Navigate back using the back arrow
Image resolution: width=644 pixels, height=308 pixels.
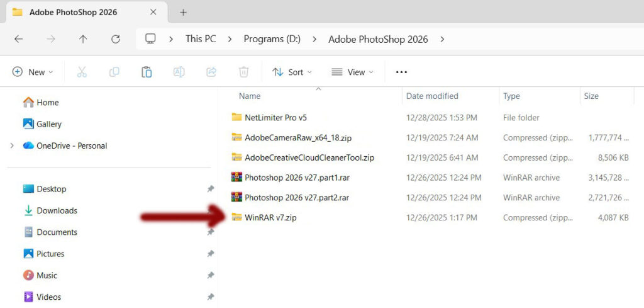18,39
